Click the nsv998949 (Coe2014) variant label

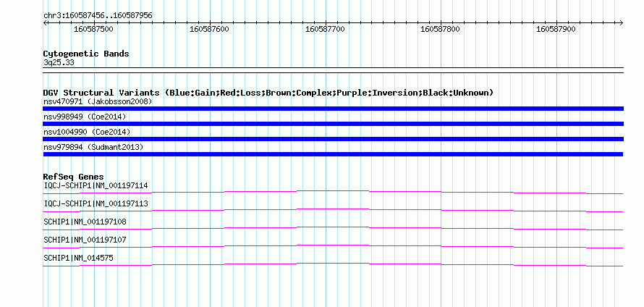[85, 117]
